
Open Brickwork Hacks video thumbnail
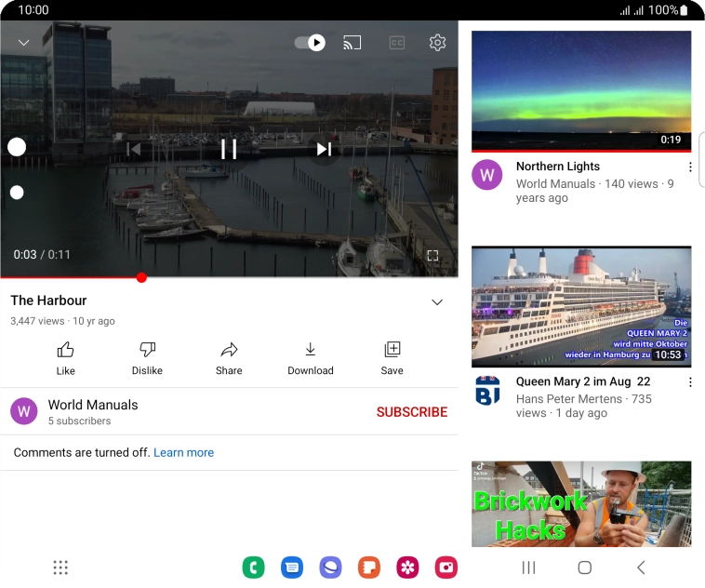pyautogui.click(x=581, y=503)
